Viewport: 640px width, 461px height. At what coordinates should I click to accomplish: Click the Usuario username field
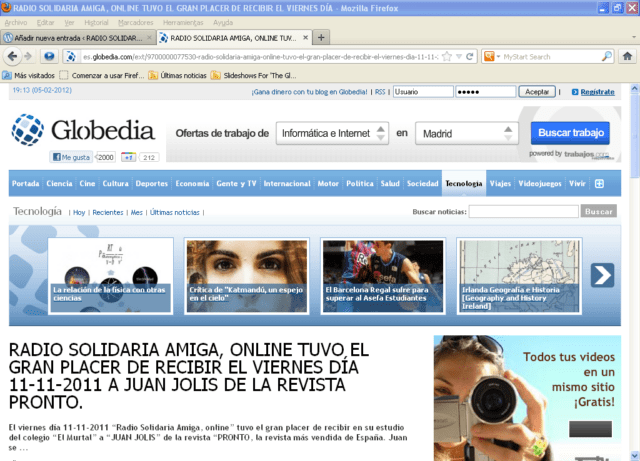[x=420, y=92]
